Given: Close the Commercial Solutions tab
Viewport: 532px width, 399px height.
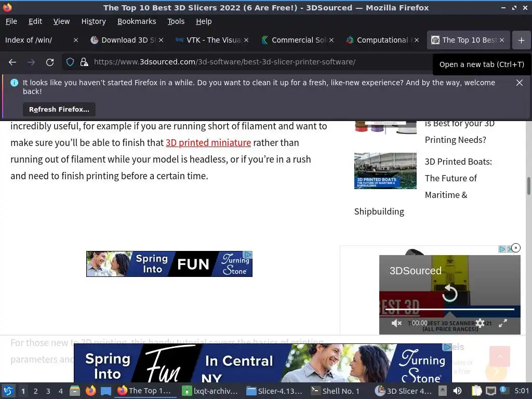Looking at the screenshot, I should [331, 40].
